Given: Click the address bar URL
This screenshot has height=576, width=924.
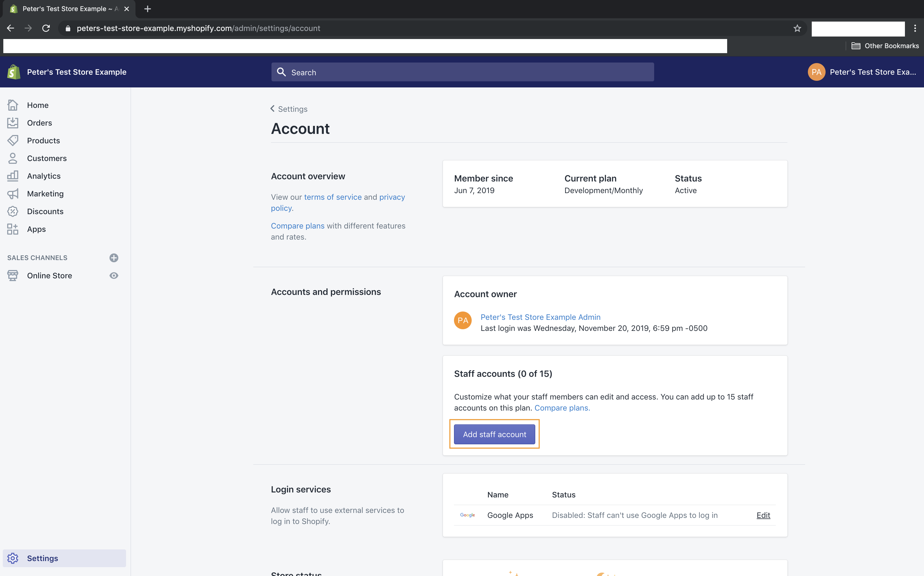Looking at the screenshot, I should click(x=198, y=28).
